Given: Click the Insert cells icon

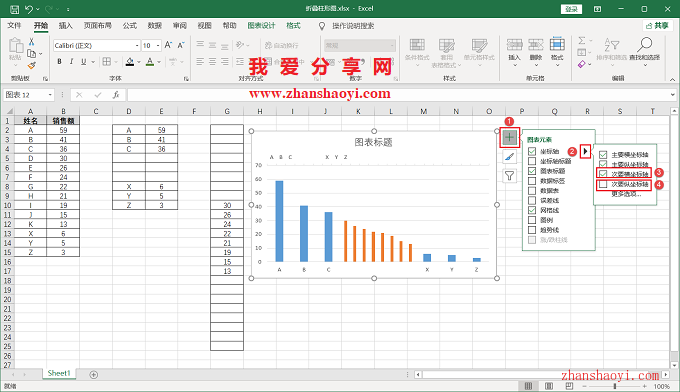Looking at the screenshot, I should (x=514, y=45).
